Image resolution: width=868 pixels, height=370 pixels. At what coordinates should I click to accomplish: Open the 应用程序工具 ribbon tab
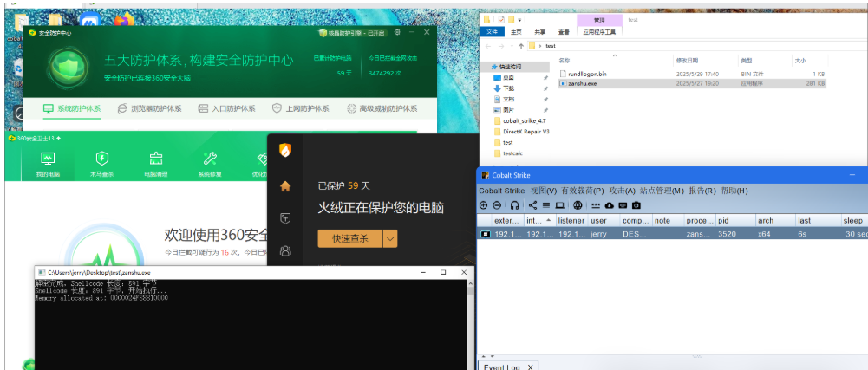coord(599,32)
